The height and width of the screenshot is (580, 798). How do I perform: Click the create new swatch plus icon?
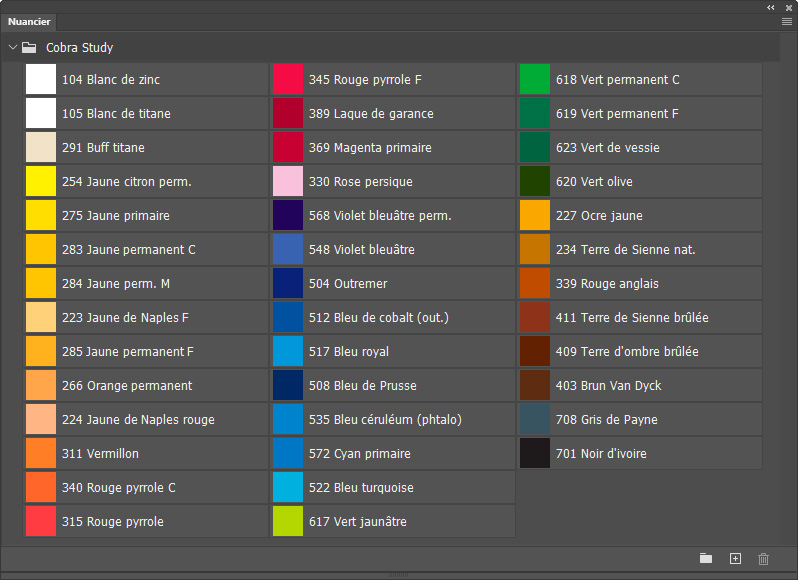point(735,559)
